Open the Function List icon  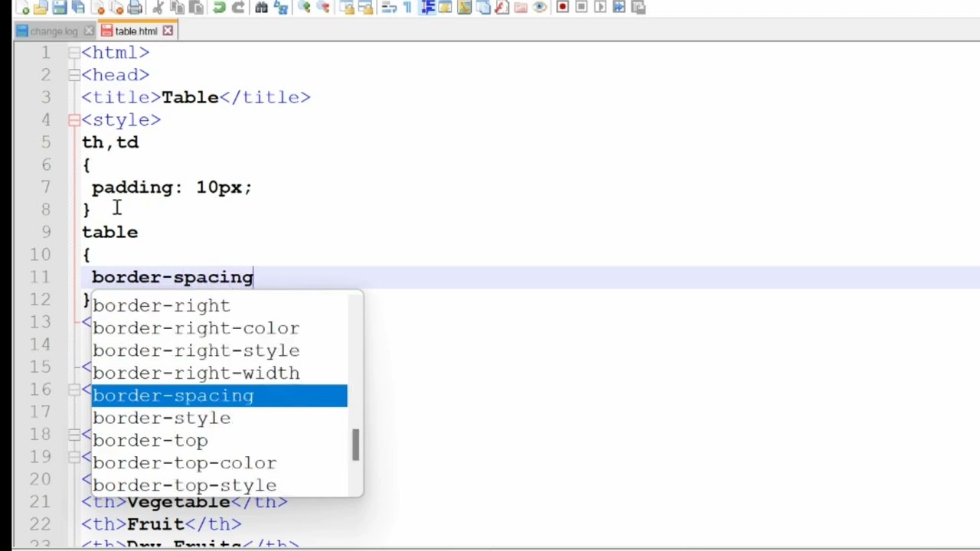coord(501,8)
